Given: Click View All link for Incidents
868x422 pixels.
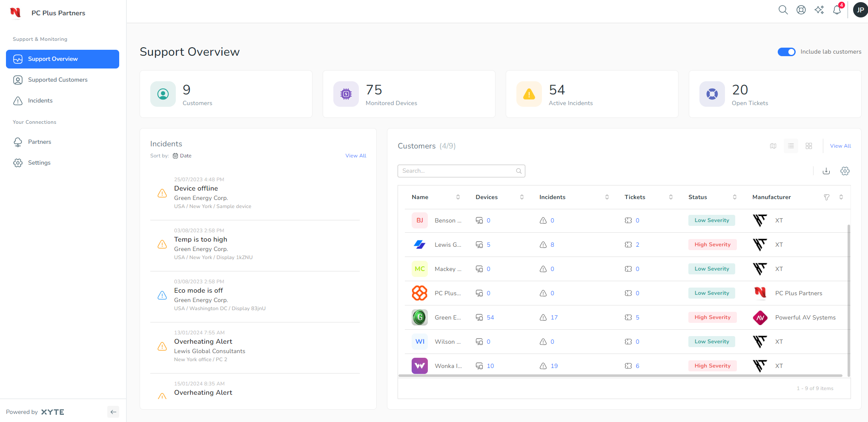Looking at the screenshot, I should (355, 156).
